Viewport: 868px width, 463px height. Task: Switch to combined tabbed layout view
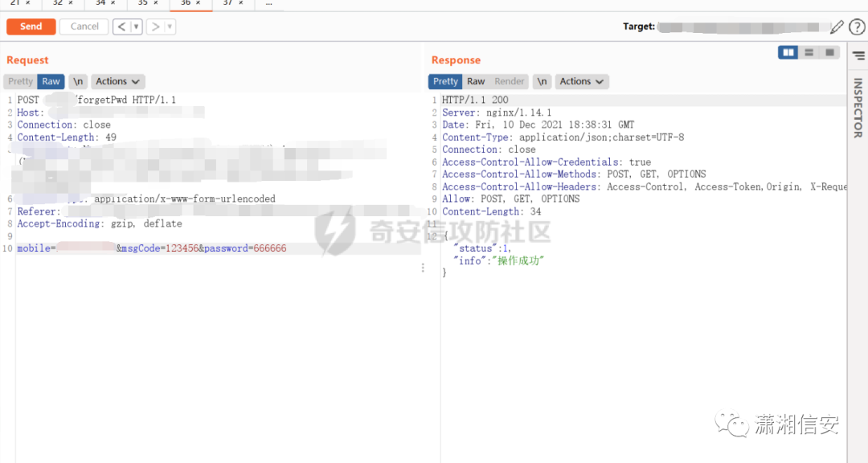click(829, 52)
